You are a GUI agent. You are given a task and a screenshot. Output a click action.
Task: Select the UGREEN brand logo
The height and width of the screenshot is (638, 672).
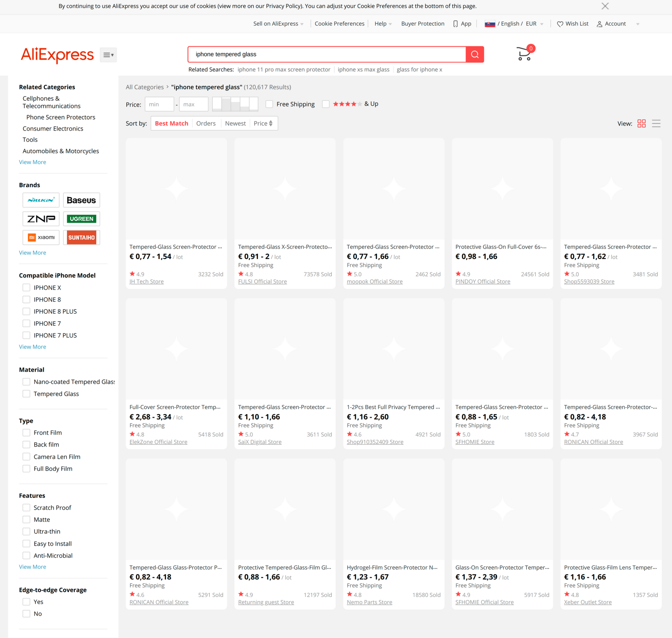click(81, 219)
